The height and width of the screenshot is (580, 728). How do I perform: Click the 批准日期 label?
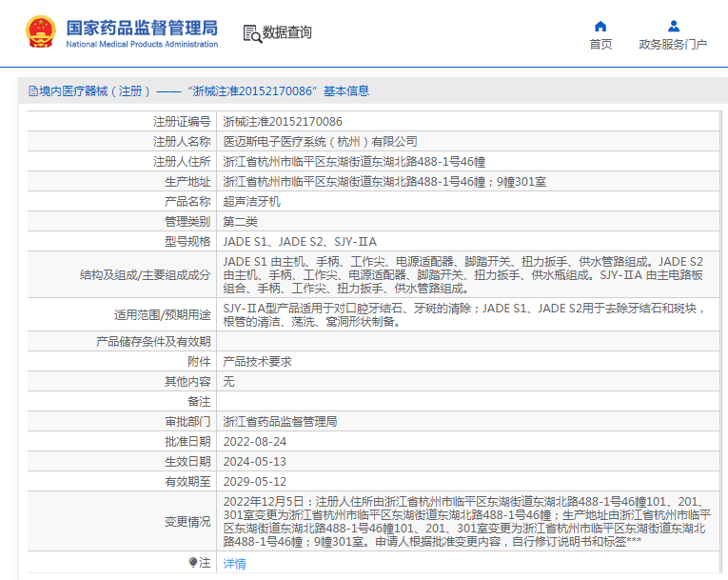point(187,442)
